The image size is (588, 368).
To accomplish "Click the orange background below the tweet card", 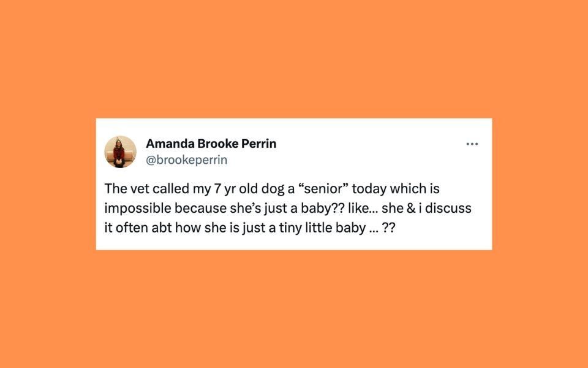I will coord(294,307).
